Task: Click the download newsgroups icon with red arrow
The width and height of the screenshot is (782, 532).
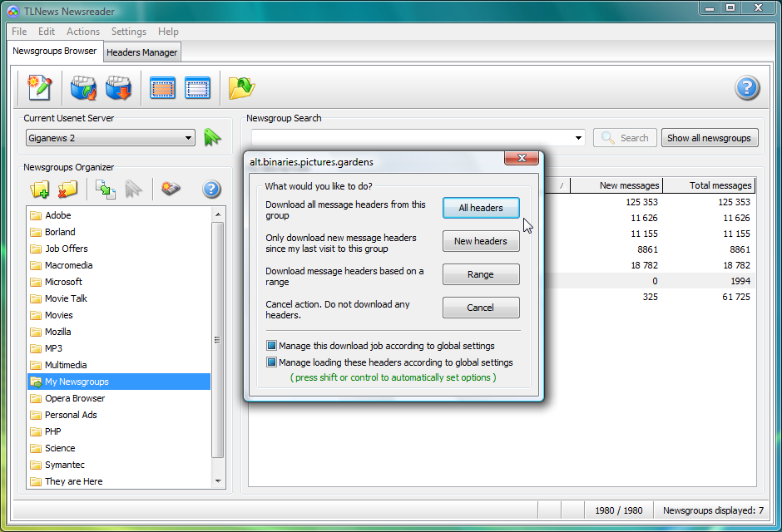Action: click(x=119, y=87)
